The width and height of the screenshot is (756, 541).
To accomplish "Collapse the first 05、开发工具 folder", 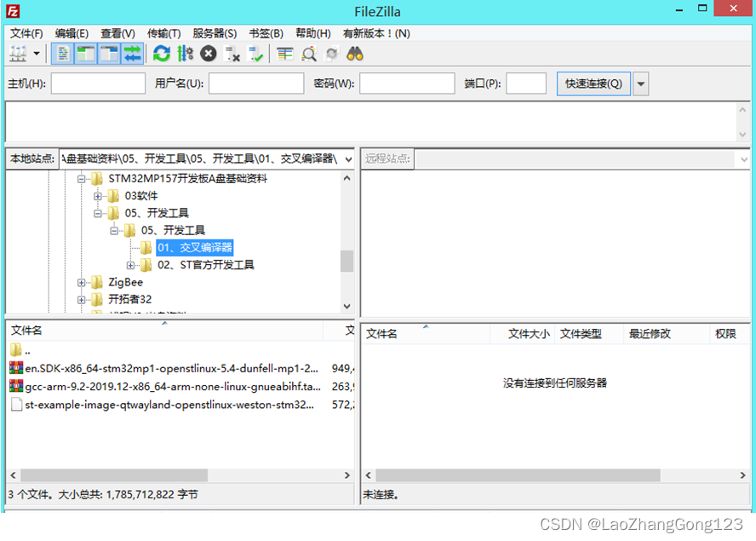I will pos(97,213).
